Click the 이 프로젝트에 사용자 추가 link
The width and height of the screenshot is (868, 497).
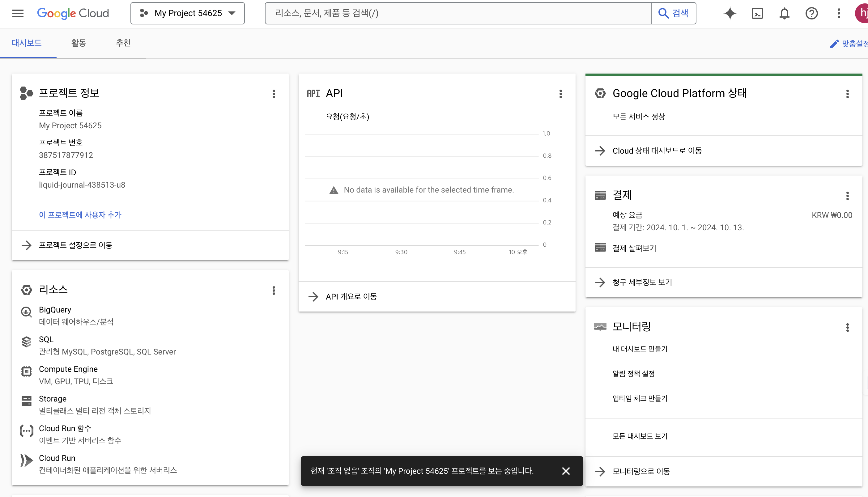(x=80, y=215)
